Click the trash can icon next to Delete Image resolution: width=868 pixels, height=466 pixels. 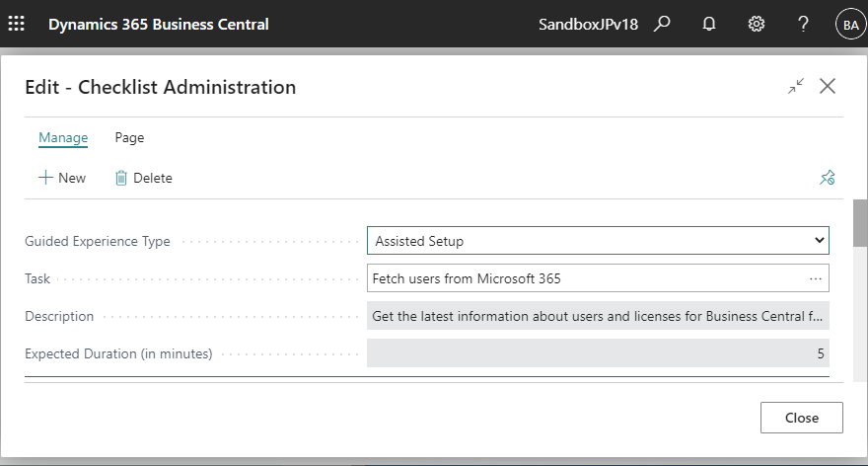[120, 178]
